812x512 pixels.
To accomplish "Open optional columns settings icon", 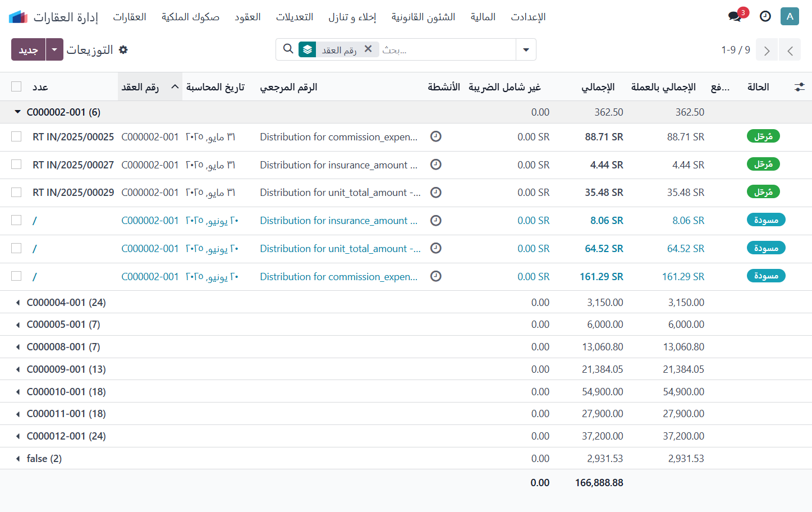I will coord(800,87).
